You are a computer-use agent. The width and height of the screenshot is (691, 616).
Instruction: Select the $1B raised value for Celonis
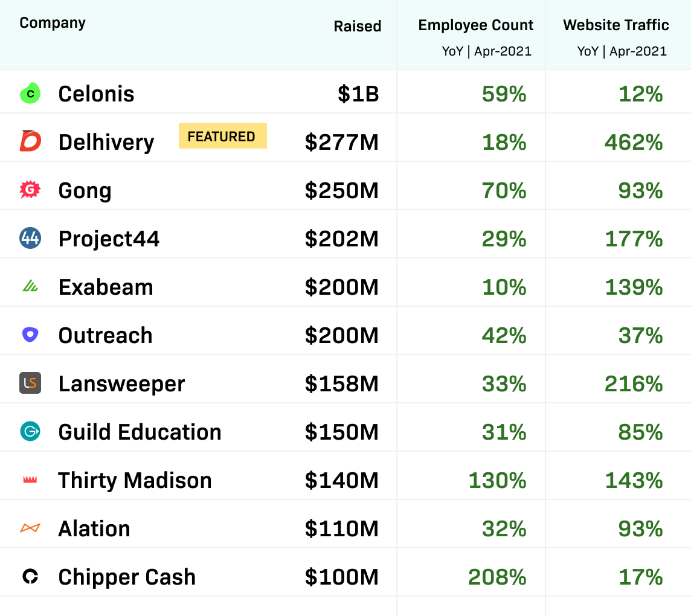click(358, 94)
